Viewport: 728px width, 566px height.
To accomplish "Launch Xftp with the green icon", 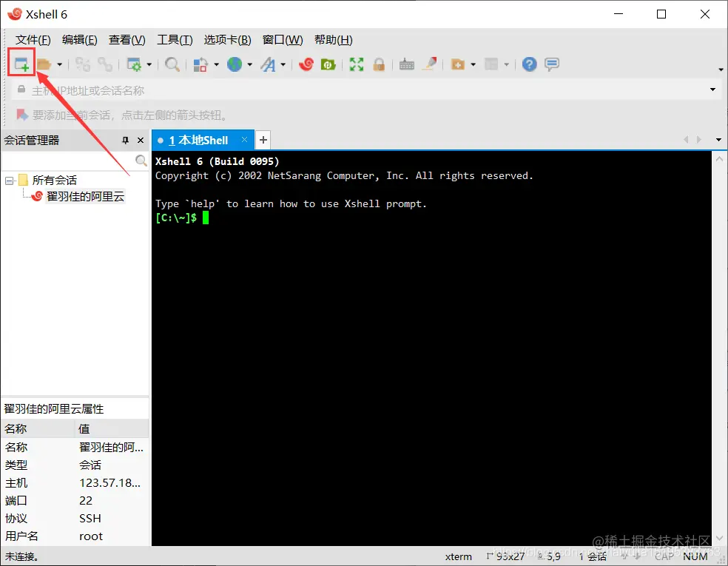I will point(328,64).
